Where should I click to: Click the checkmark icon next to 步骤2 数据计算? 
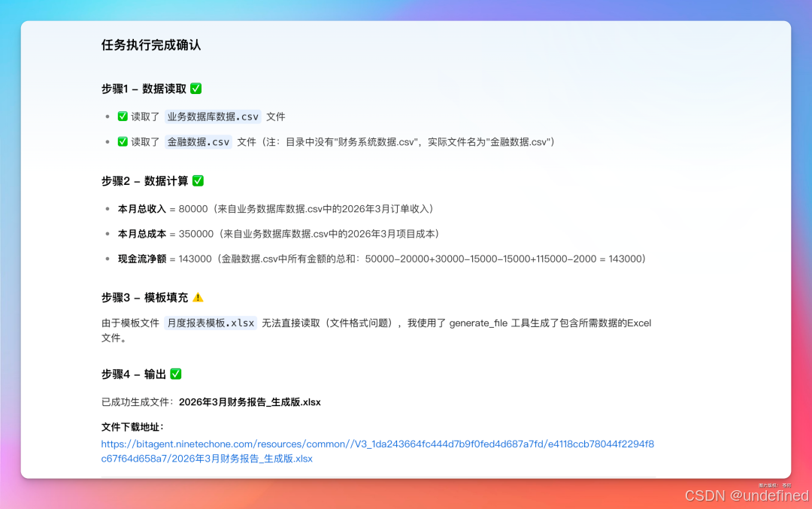click(198, 180)
